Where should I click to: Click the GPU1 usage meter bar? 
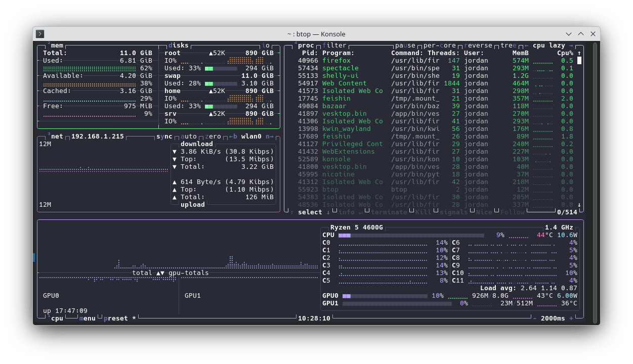pos(397,303)
